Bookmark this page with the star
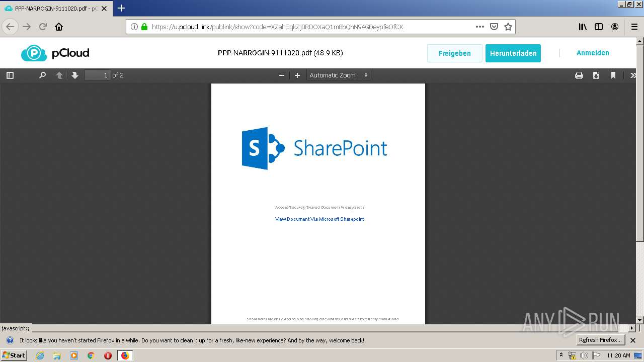 [508, 27]
